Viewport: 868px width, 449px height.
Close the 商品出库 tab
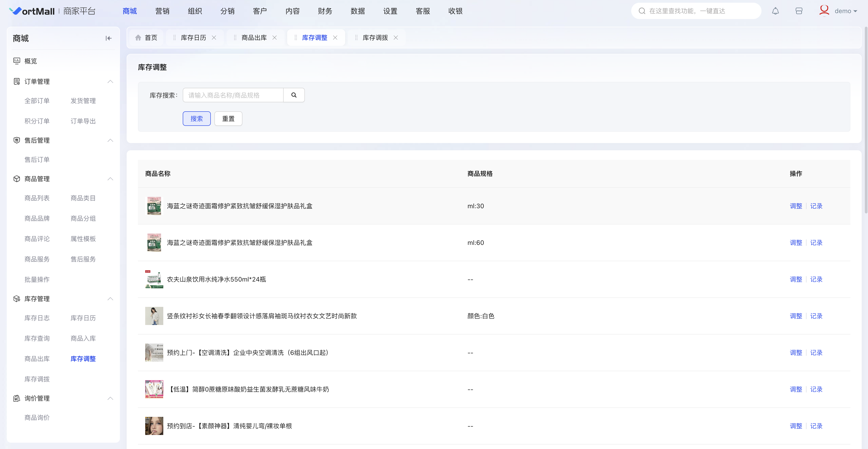pos(275,38)
